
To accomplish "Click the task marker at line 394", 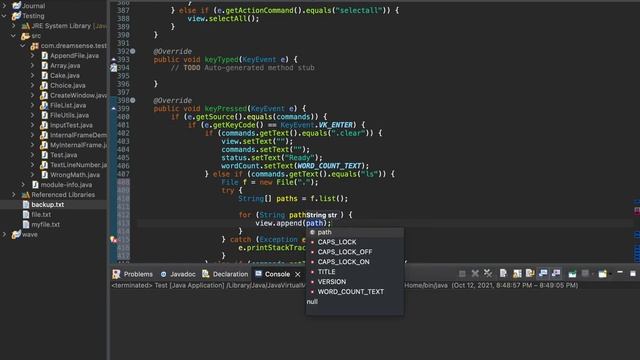I will (x=113, y=68).
